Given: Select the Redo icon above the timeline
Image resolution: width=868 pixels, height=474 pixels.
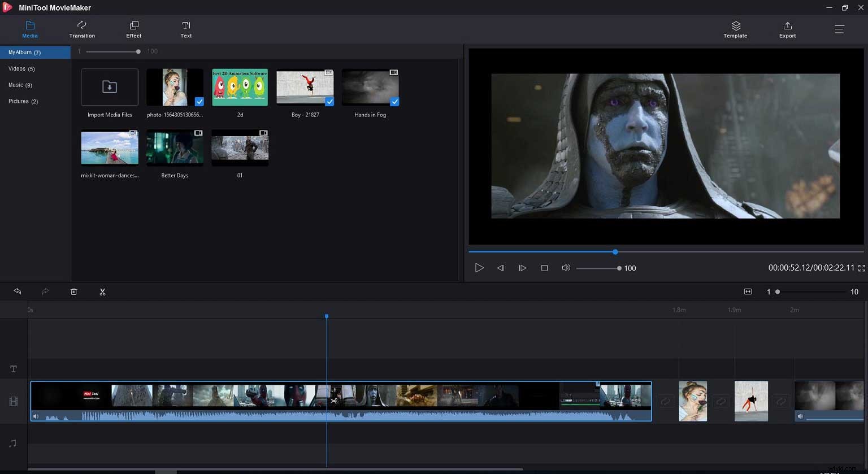Looking at the screenshot, I should (x=45, y=292).
